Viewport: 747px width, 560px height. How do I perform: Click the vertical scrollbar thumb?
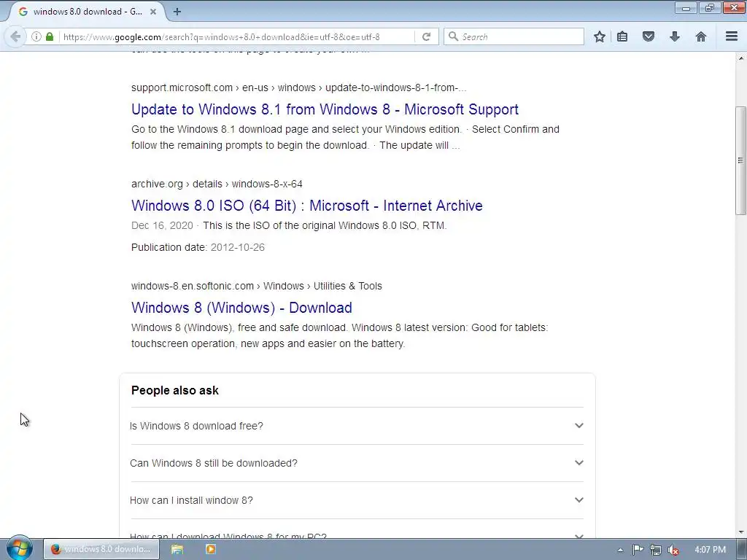point(740,160)
